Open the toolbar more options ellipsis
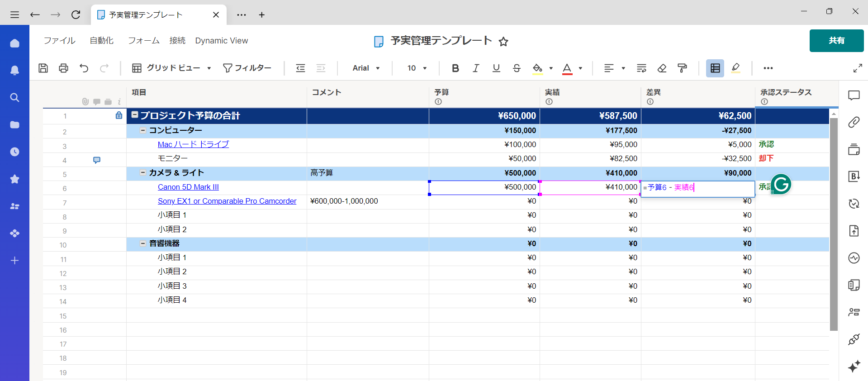The image size is (868, 381). (x=768, y=68)
